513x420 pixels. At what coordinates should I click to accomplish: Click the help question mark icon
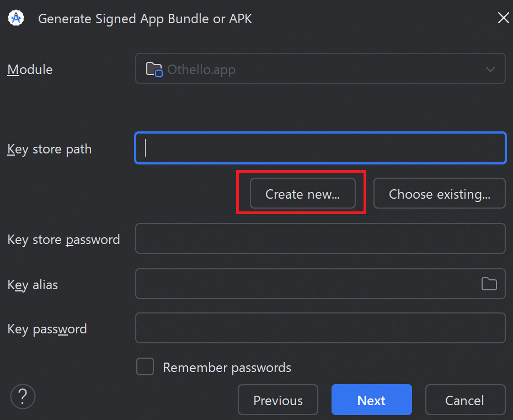tap(22, 396)
